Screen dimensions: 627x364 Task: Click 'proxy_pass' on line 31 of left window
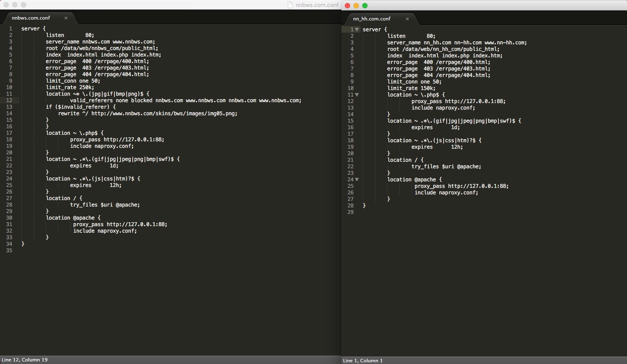coord(88,224)
